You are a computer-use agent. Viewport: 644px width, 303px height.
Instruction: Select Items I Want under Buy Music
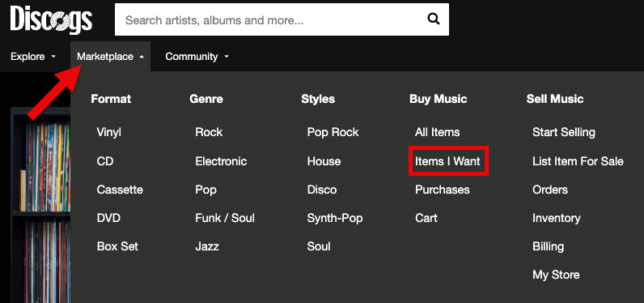click(447, 161)
